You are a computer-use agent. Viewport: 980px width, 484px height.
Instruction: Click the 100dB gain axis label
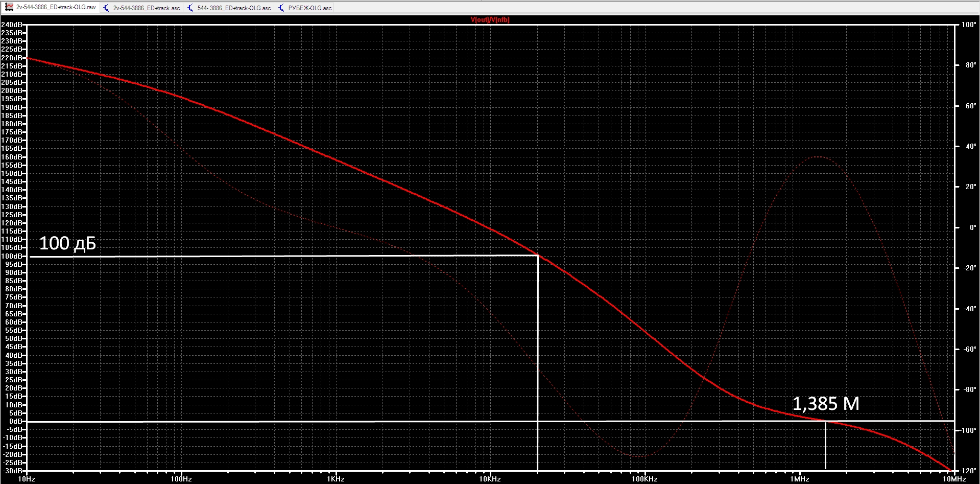(x=12, y=256)
